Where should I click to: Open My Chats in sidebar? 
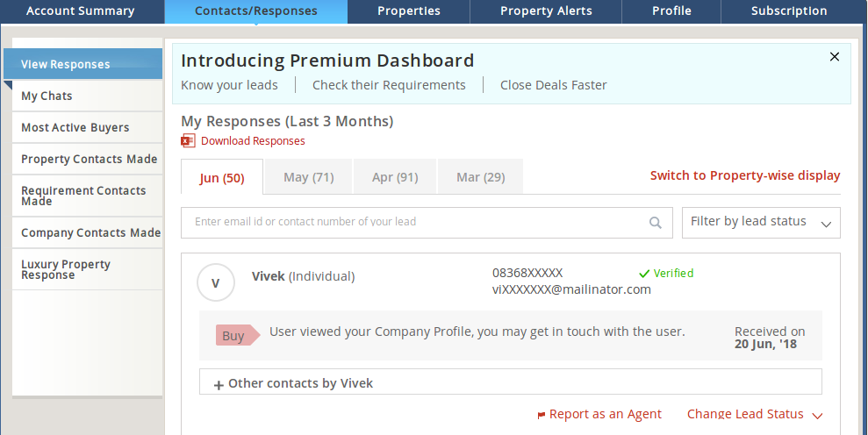point(47,96)
